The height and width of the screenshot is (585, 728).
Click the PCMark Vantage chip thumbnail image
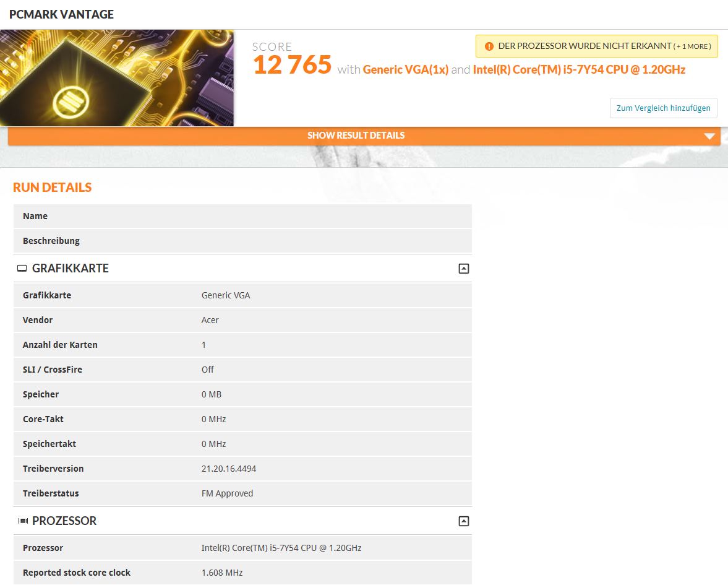tap(117, 78)
